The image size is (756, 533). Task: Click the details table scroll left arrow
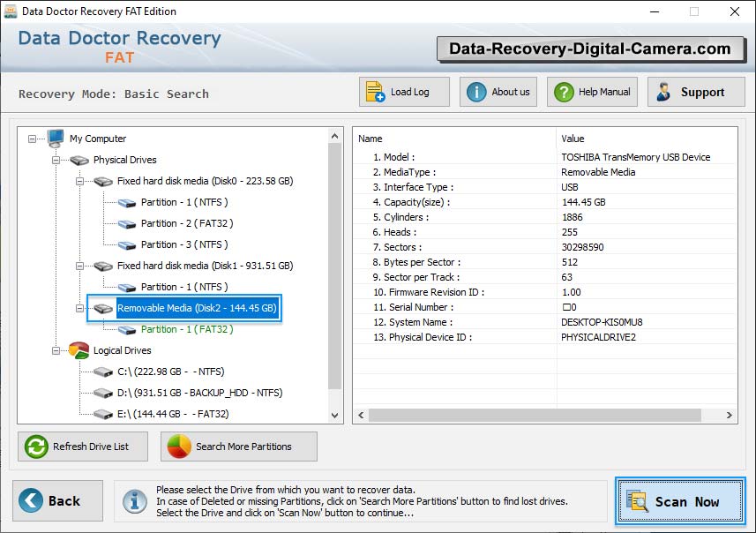[361, 415]
